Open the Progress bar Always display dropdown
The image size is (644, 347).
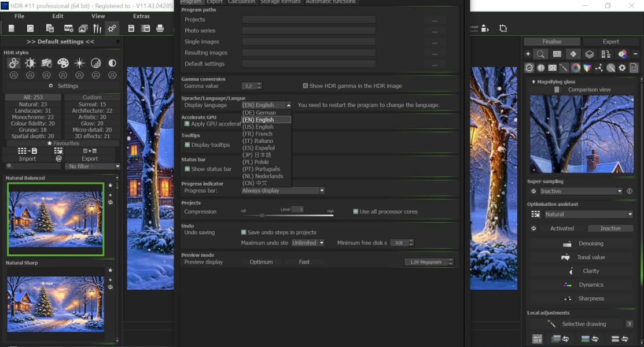(x=283, y=191)
